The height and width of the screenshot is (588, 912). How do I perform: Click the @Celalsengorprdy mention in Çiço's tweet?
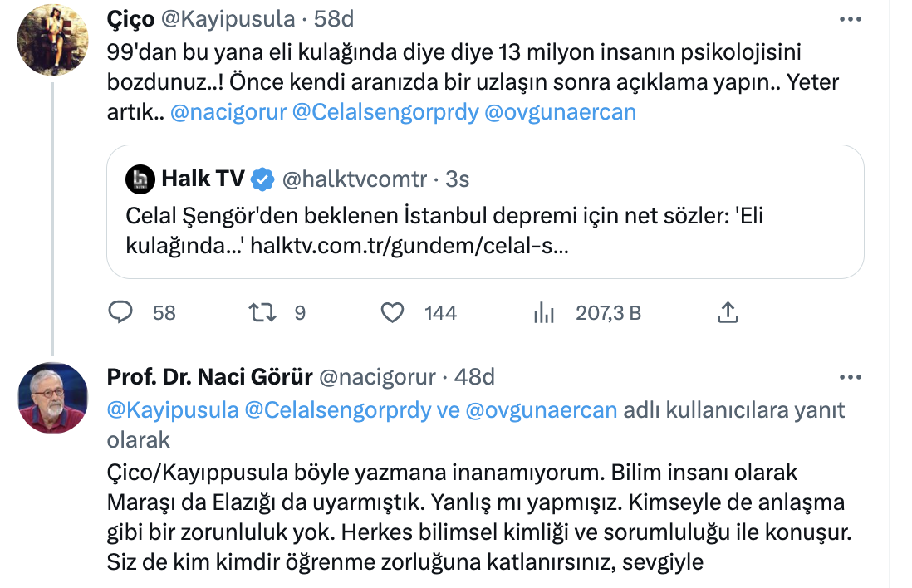(385, 112)
